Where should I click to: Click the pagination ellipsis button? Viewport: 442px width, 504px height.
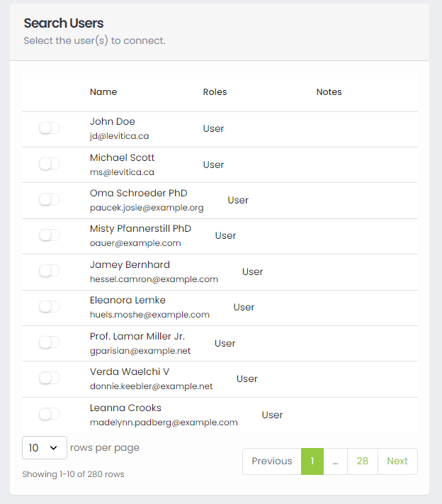pos(335,461)
